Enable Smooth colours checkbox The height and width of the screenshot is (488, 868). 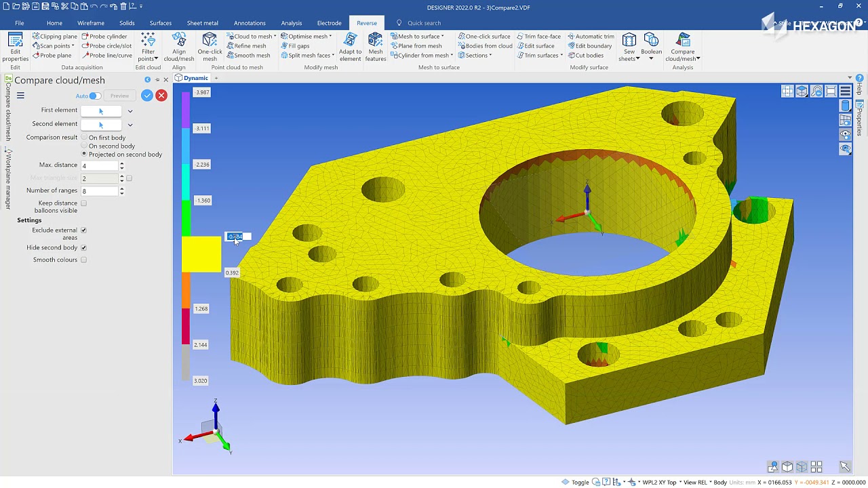pyautogui.click(x=83, y=260)
